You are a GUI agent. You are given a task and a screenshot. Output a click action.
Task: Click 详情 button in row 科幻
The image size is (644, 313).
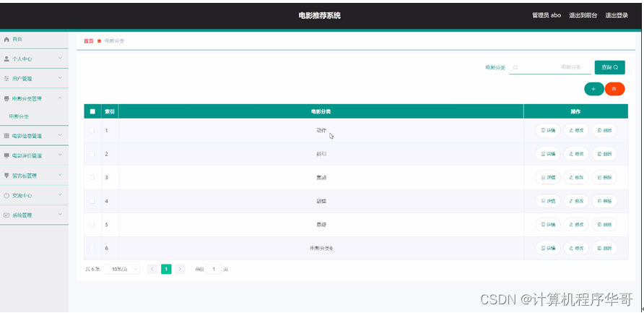548,154
